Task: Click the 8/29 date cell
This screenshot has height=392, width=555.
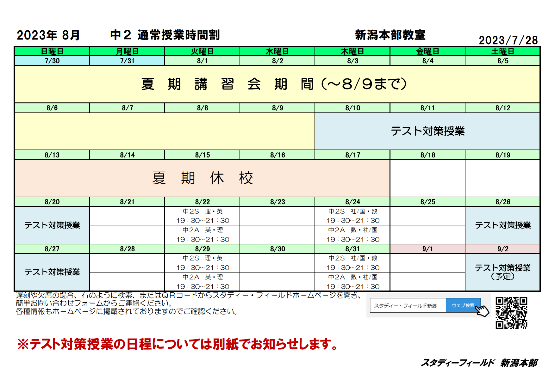Action: pos(203,249)
